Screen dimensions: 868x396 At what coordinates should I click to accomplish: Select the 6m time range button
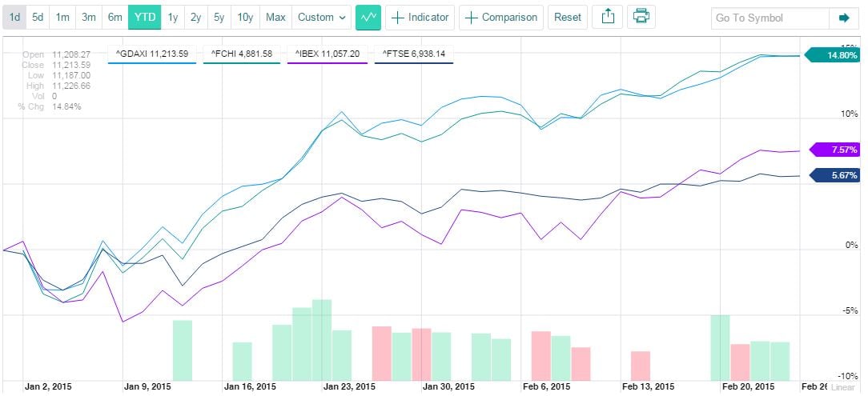115,17
